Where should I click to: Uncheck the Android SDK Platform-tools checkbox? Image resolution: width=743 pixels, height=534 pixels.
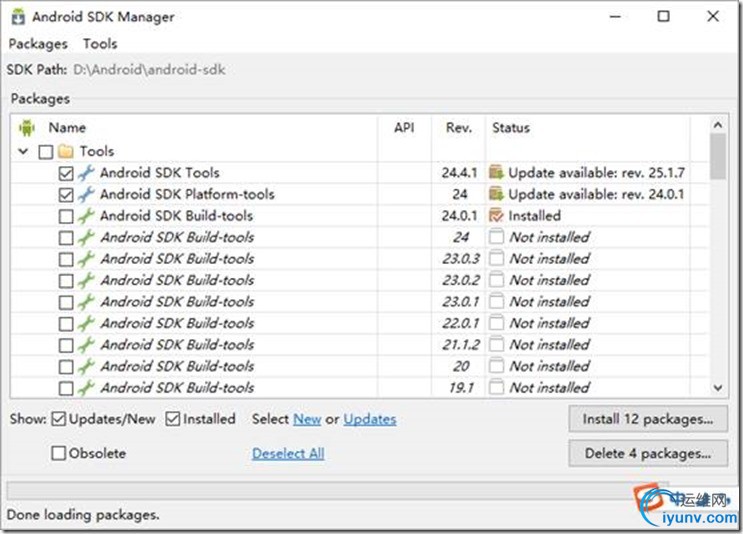[66, 195]
